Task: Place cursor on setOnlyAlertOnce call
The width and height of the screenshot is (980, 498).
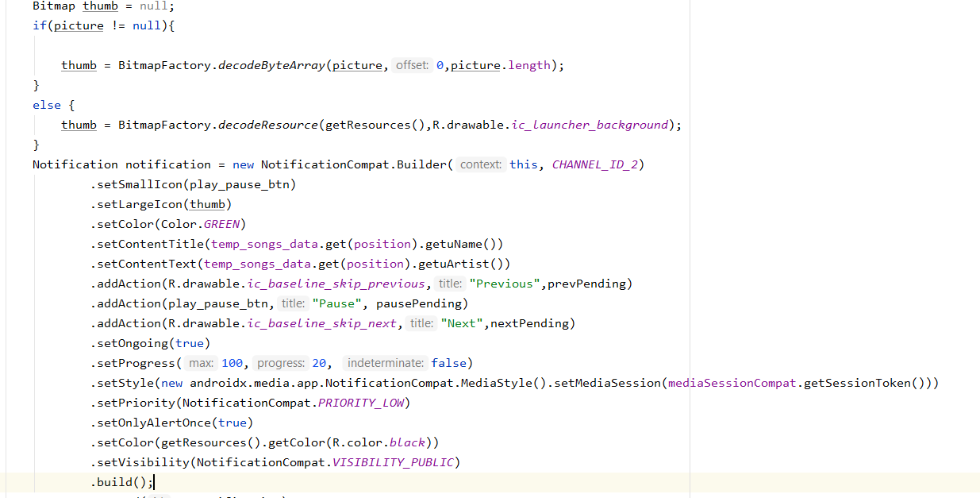Action: [x=154, y=423]
